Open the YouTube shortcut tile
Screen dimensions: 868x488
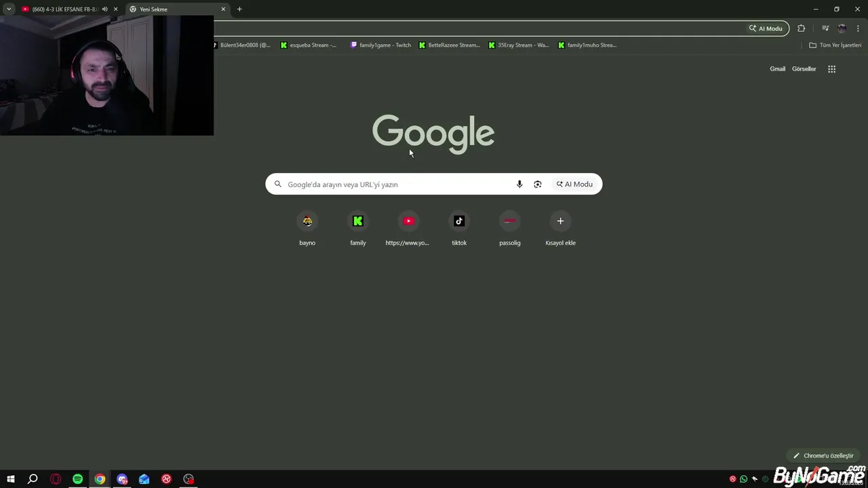click(408, 228)
